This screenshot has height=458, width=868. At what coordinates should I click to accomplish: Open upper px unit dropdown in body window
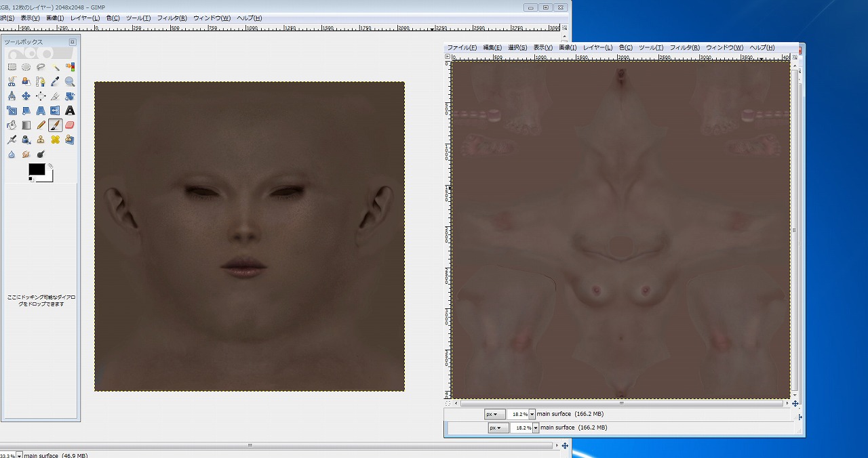coord(494,414)
